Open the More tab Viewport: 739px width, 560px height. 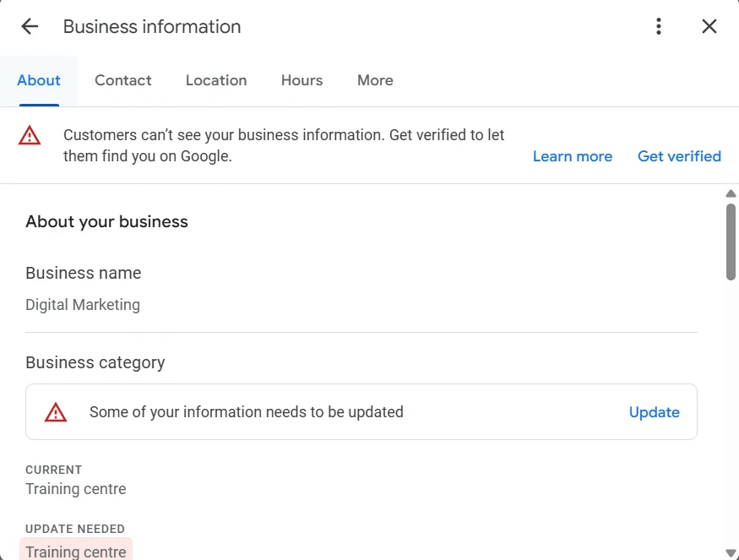click(x=374, y=80)
